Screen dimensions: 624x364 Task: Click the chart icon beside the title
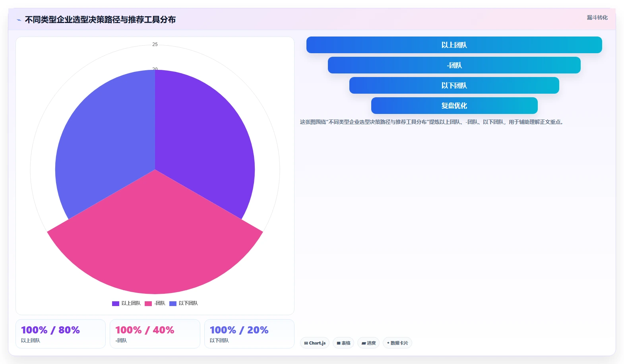click(19, 20)
